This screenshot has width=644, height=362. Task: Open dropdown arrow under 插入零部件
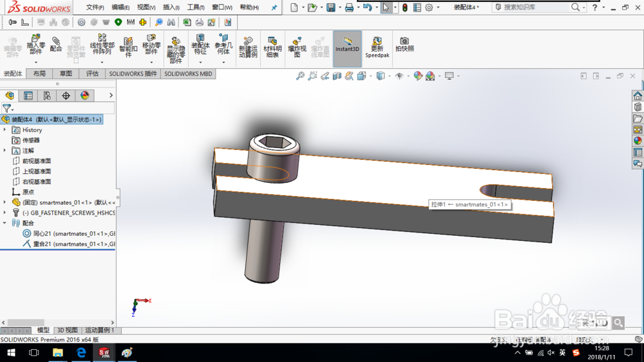click(x=35, y=62)
